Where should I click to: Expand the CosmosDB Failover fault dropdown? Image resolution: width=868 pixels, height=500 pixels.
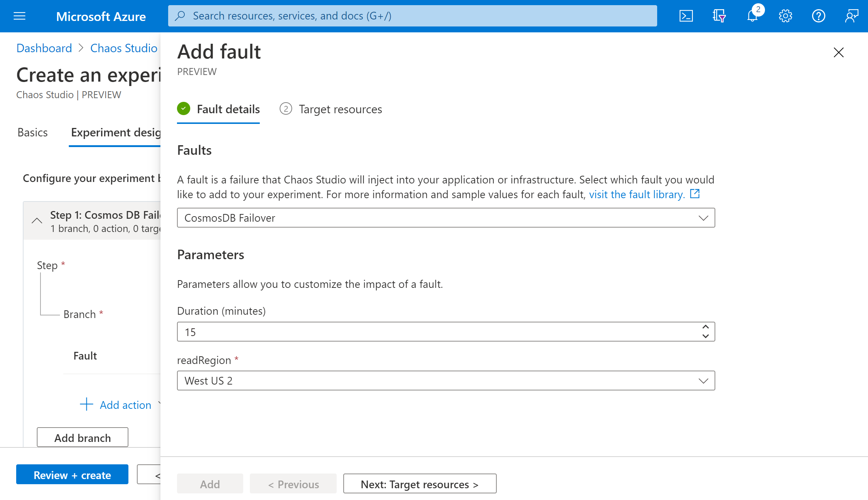click(x=704, y=218)
